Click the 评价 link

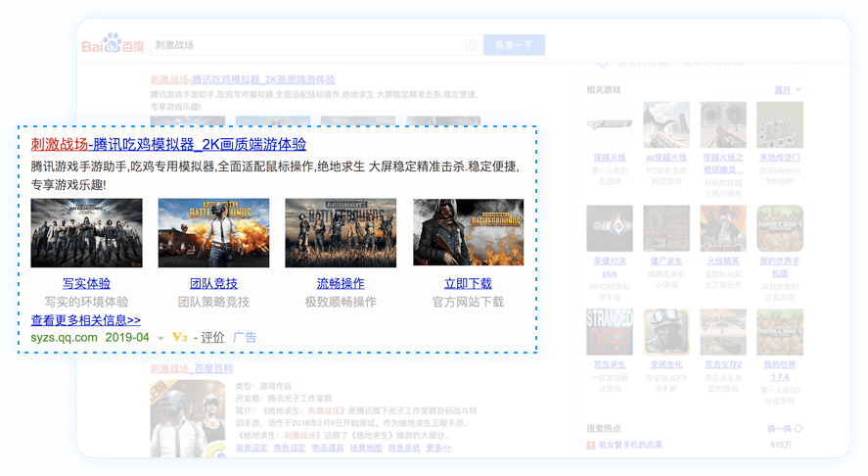coord(212,338)
